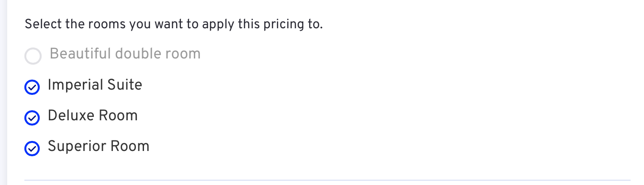Click the Deluxe Room label text
Image resolution: width=644 pixels, height=185 pixels.
tap(93, 116)
